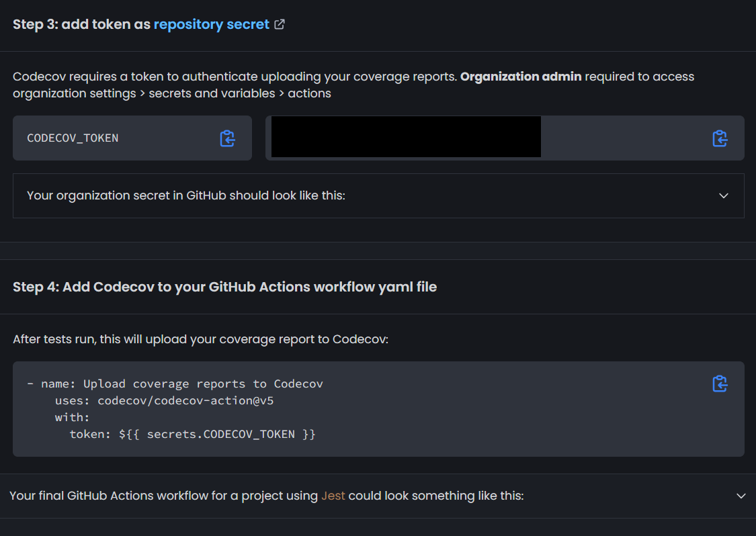Click the CODECOV_TOKEN name field text
Viewport: 756px width, 536px height.
click(x=73, y=138)
